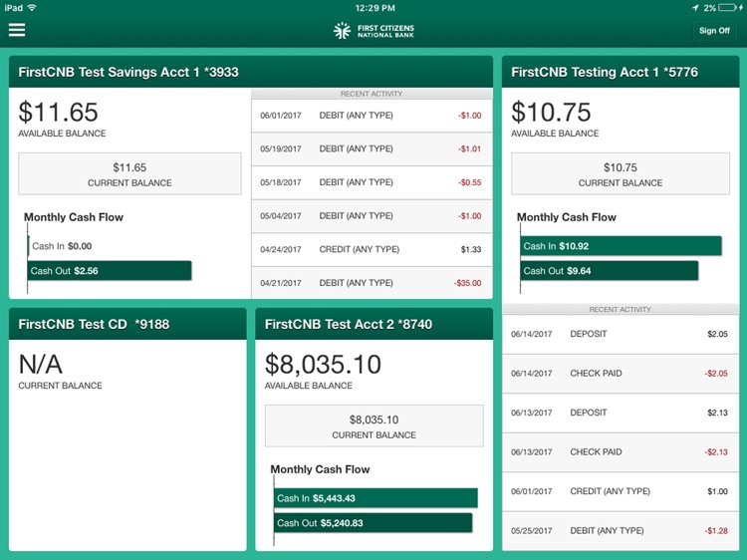Open FirstCNB Testing Acct 1 *5776 header
This screenshot has height=560, width=747.
tap(620, 72)
